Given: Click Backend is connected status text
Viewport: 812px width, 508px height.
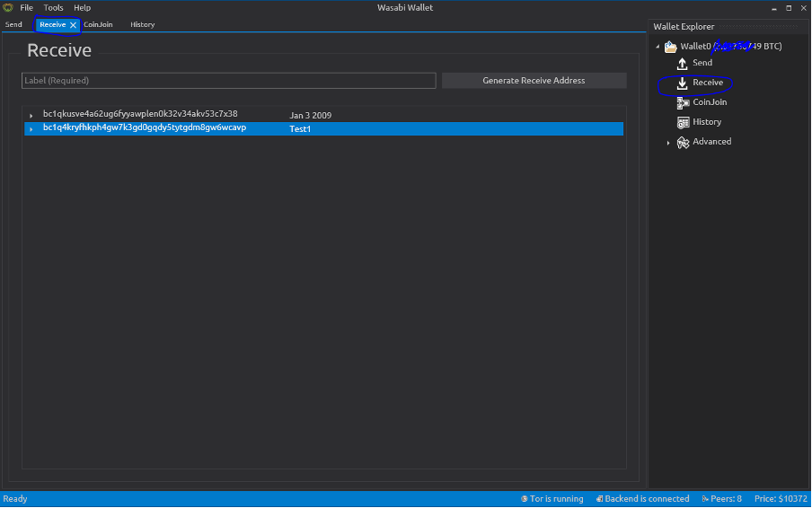Looking at the screenshot, I should pos(647,499).
